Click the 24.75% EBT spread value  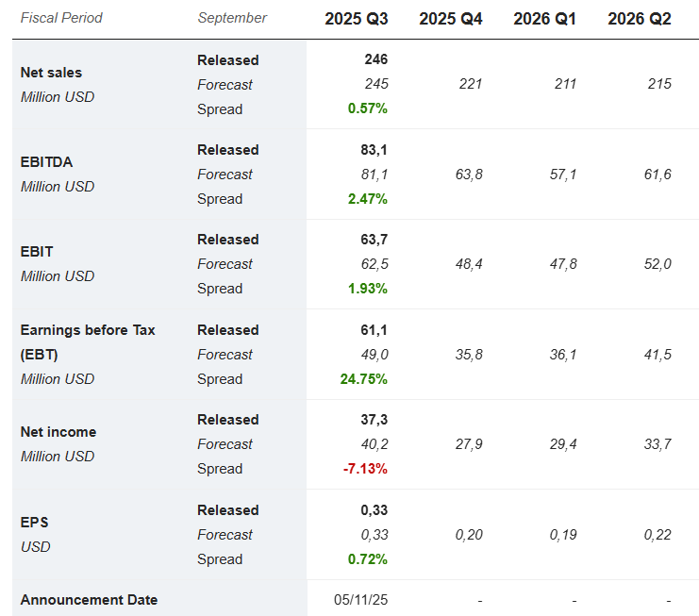click(x=363, y=379)
